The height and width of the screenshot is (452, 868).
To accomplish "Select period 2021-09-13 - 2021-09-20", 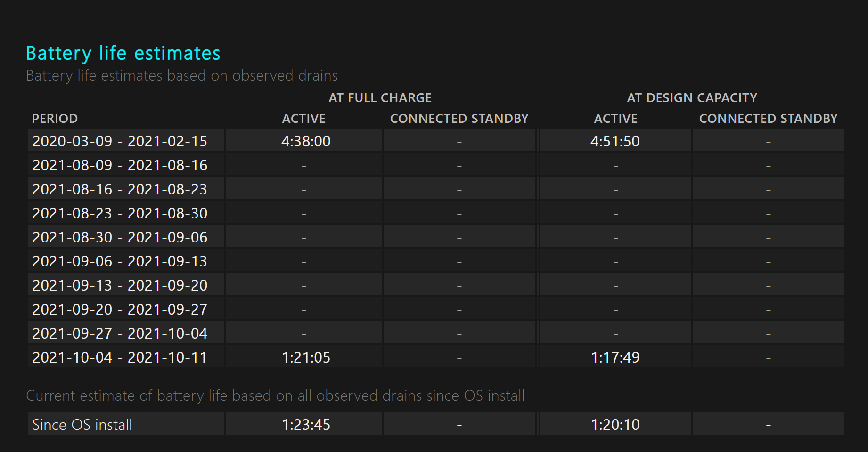I will [x=120, y=285].
